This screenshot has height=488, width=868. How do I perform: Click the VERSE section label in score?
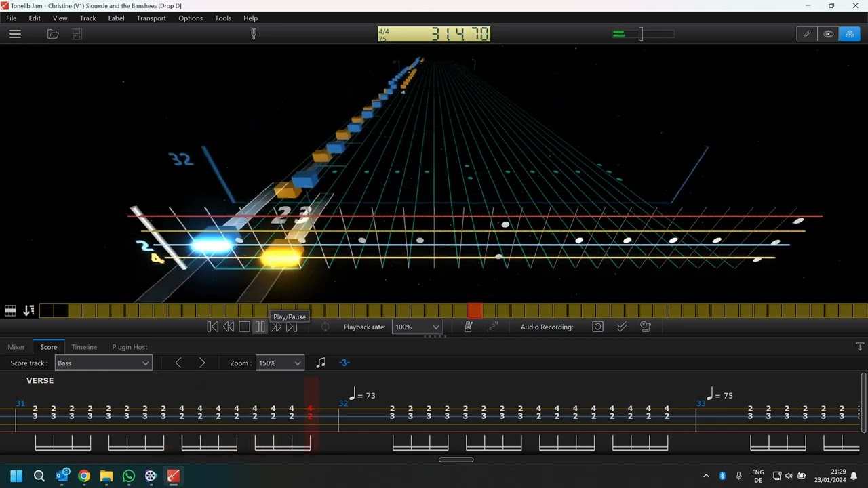click(40, 380)
